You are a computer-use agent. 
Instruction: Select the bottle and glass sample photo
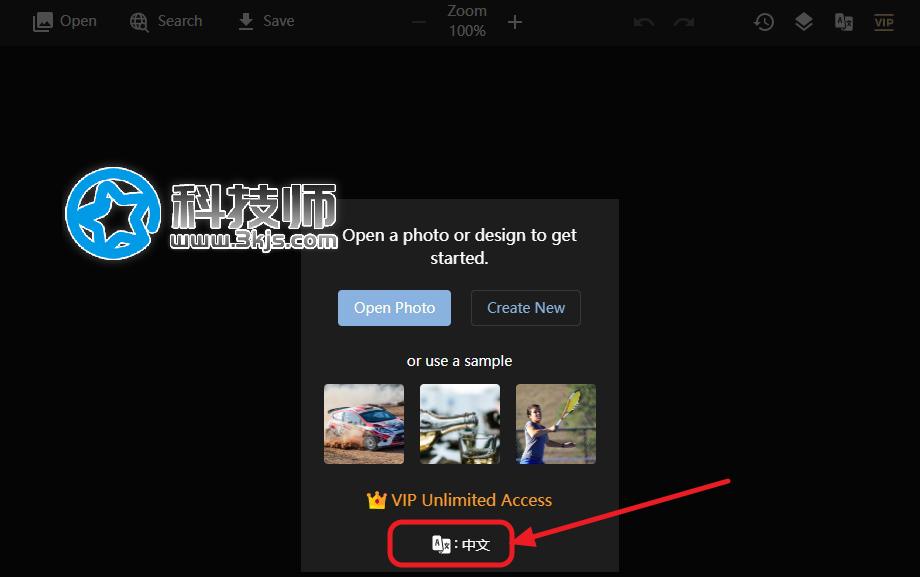pyautogui.click(x=460, y=424)
